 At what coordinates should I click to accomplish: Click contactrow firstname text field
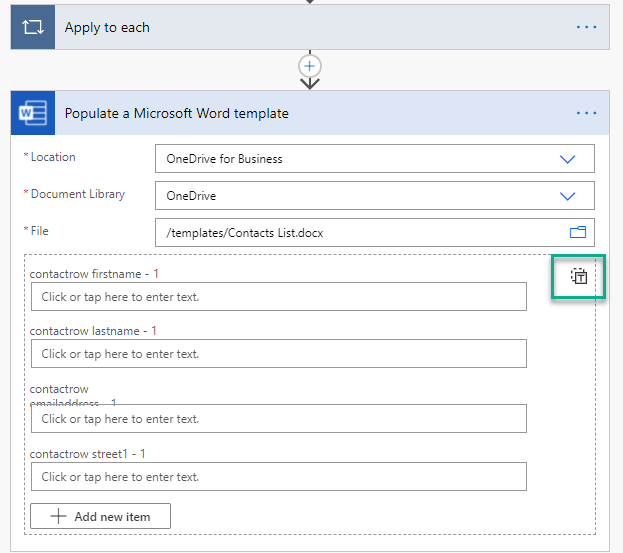pyautogui.click(x=279, y=296)
